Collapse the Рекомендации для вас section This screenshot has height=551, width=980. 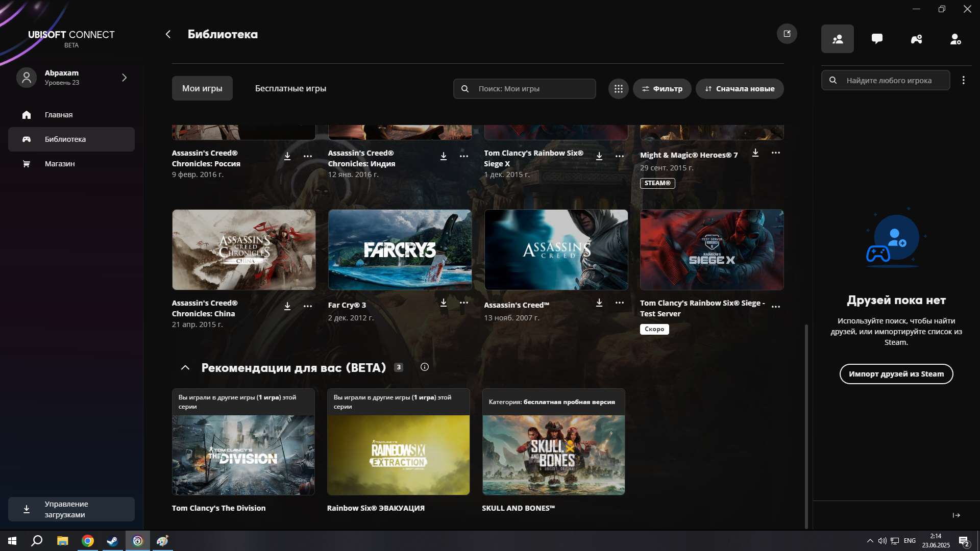pyautogui.click(x=185, y=367)
